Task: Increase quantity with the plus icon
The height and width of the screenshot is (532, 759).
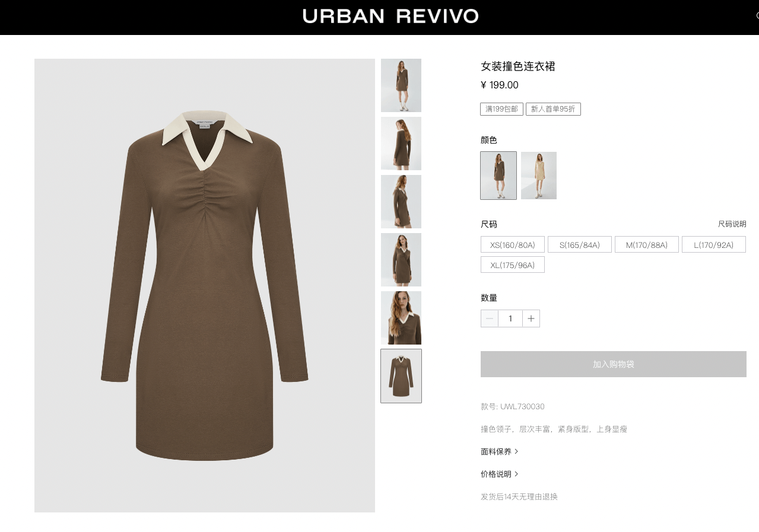Action: (531, 318)
